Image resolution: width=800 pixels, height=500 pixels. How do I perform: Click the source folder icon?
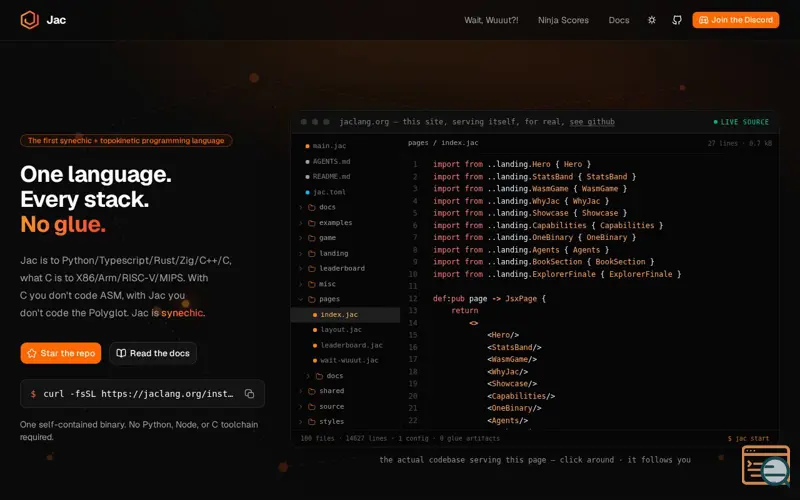pyautogui.click(x=312, y=407)
